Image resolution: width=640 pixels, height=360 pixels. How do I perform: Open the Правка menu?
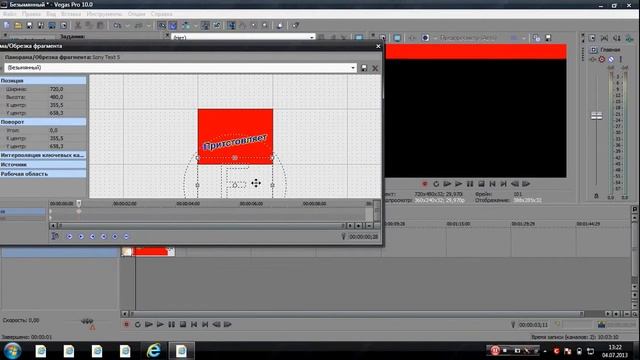31,14
